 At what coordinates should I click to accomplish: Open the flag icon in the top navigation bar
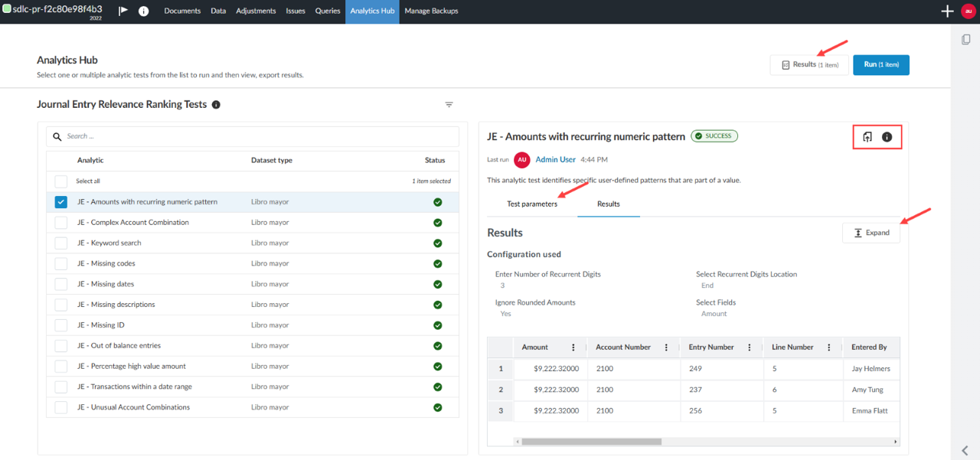[122, 11]
